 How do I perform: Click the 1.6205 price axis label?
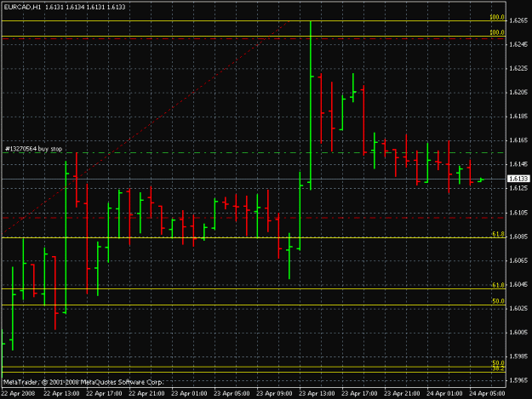518,92
